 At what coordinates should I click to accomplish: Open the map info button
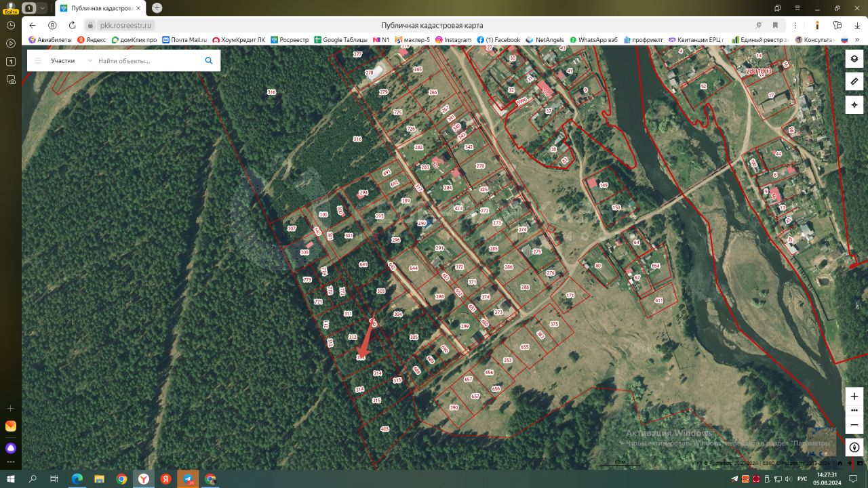coord(854,447)
